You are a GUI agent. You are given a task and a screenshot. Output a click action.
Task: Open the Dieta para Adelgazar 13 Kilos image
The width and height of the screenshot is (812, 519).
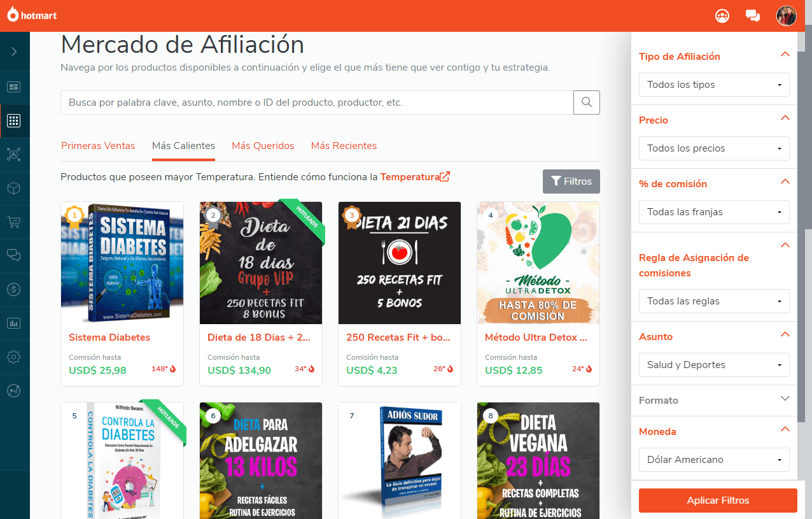tap(261, 460)
